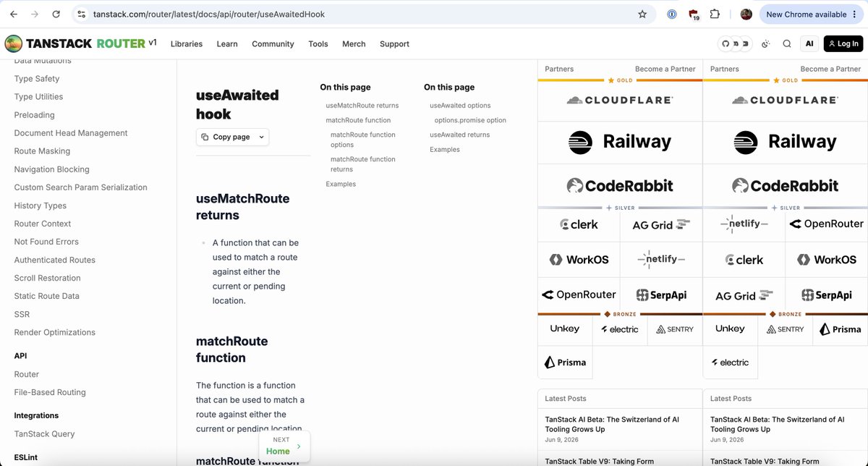This screenshot has width=868, height=466.
Task: Open the v1 version selector
Action: pos(153,43)
